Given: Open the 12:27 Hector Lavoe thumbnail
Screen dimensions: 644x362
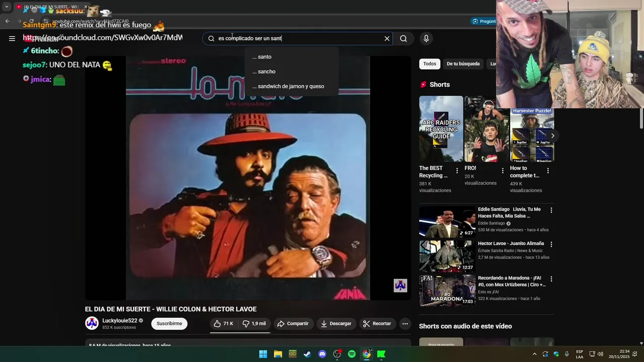Looking at the screenshot, I should (447, 256).
